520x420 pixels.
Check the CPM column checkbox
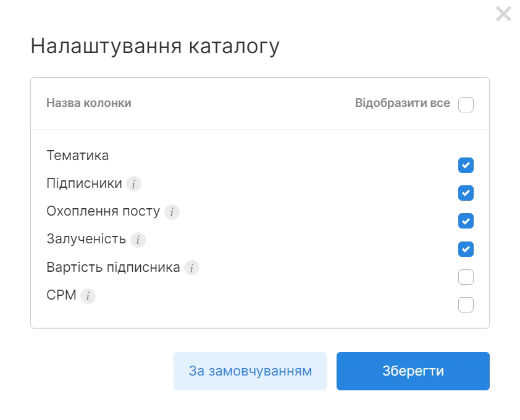[x=466, y=304]
